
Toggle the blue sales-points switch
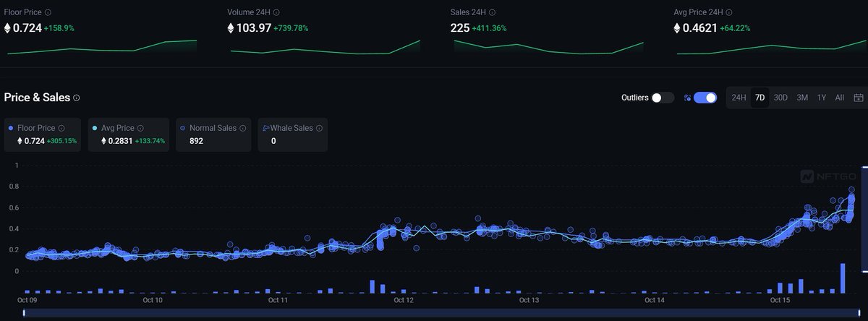[705, 98]
